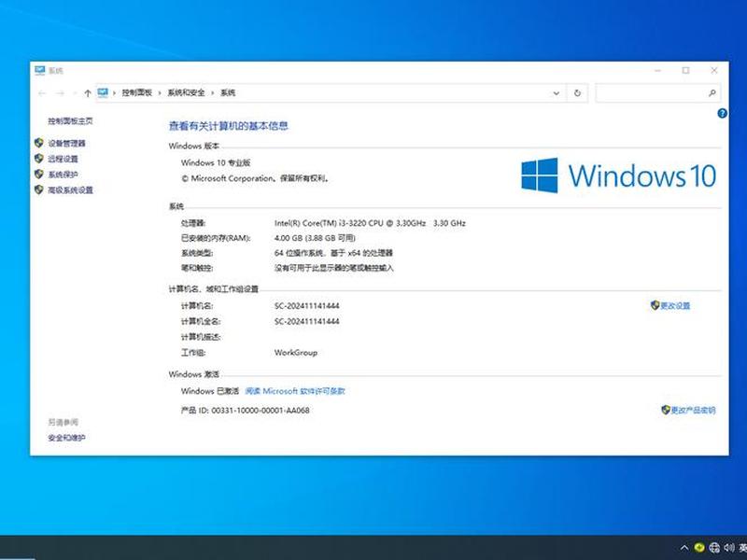Open Device Manager (设备管理器) link
Image resolution: width=747 pixels, height=560 pixels.
point(66,144)
